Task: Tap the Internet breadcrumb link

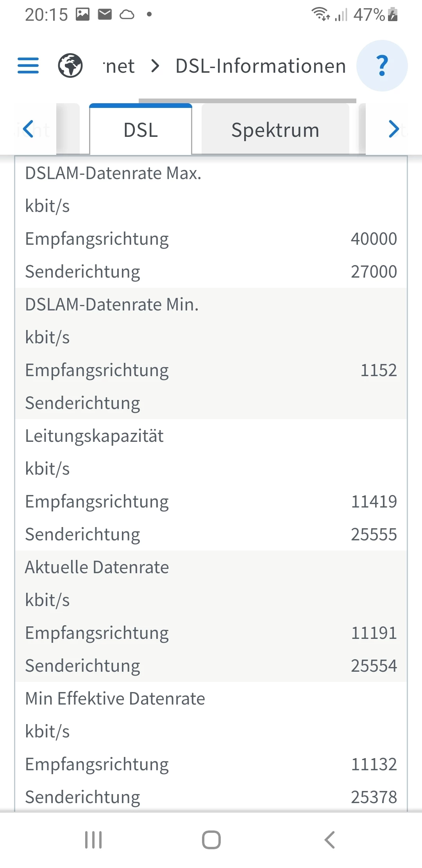Action: point(120,66)
